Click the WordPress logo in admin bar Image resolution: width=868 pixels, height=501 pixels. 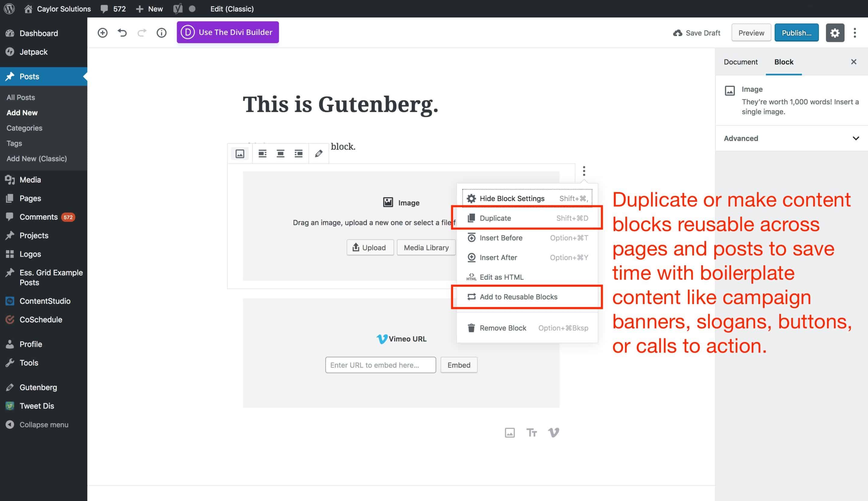click(9, 9)
